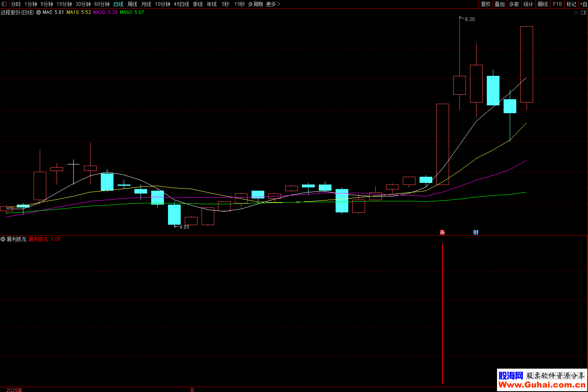Select the 周线 weekly tab
This screenshot has height=392, width=588.
[132, 4]
